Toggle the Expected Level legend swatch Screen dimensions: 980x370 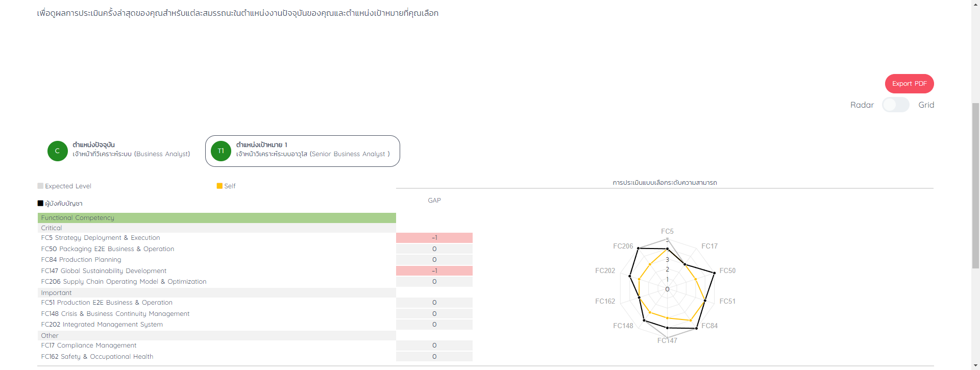(x=40, y=186)
